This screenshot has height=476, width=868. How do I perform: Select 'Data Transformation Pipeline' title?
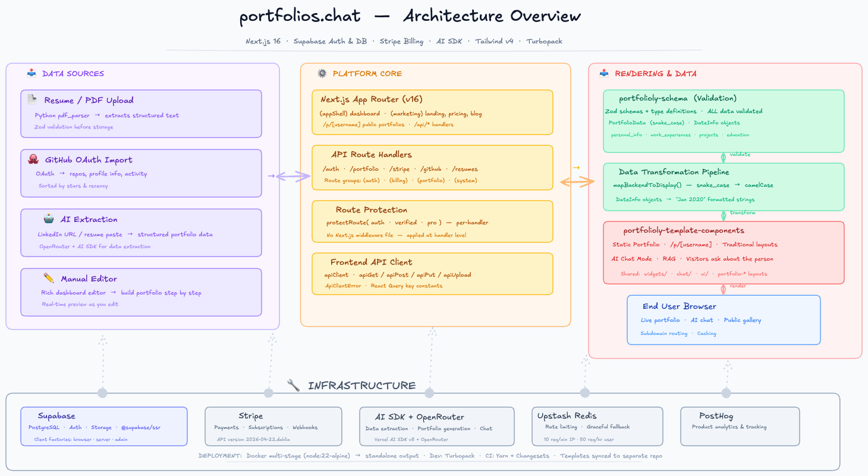tap(674, 172)
